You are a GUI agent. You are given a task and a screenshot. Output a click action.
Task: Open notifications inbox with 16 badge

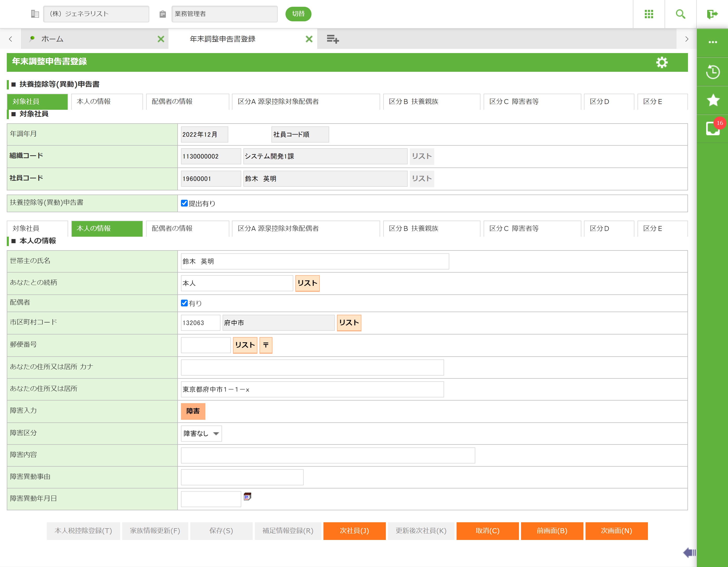pyautogui.click(x=712, y=128)
